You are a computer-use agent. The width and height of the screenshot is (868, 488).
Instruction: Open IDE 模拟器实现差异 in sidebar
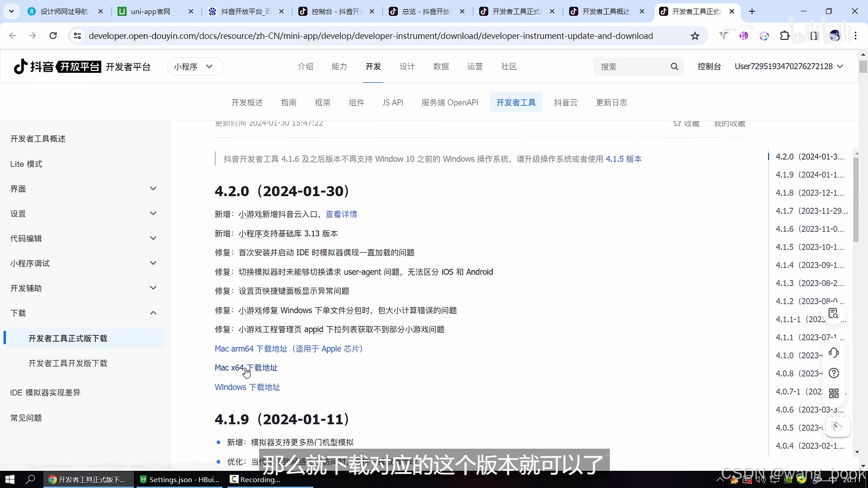(x=45, y=393)
